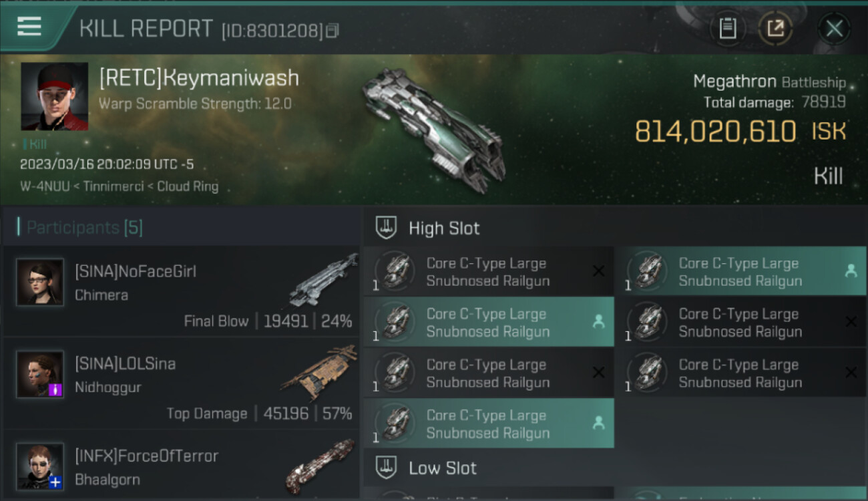The image size is (868, 501).
Task: Click the share export icon in the header
Action: point(775,29)
